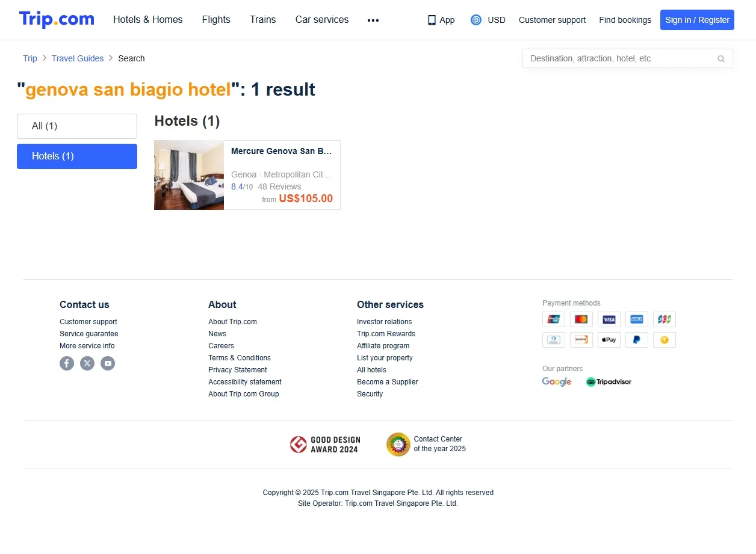
Task: Open the News footer link
Action: click(x=217, y=334)
